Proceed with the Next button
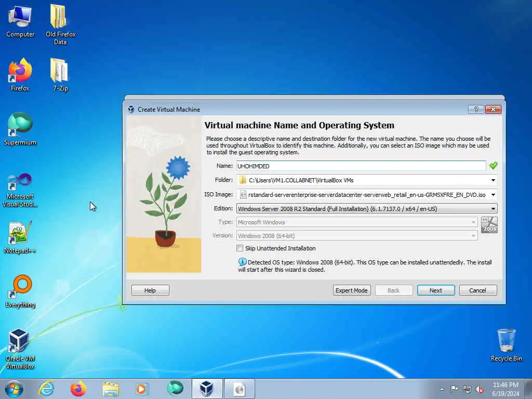 (x=436, y=290)
